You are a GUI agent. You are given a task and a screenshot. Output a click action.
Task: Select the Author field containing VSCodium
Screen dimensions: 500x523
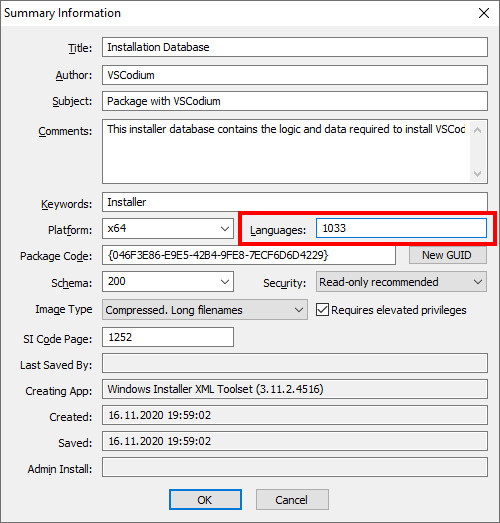295,75
